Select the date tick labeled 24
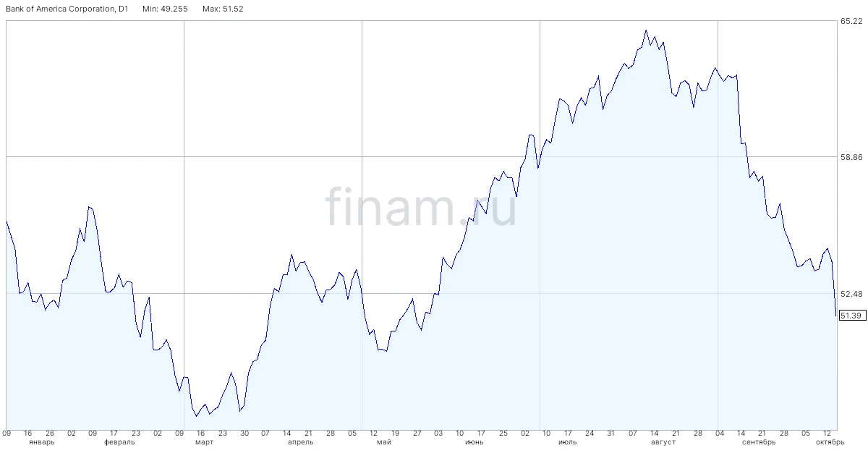 point(590,433)
